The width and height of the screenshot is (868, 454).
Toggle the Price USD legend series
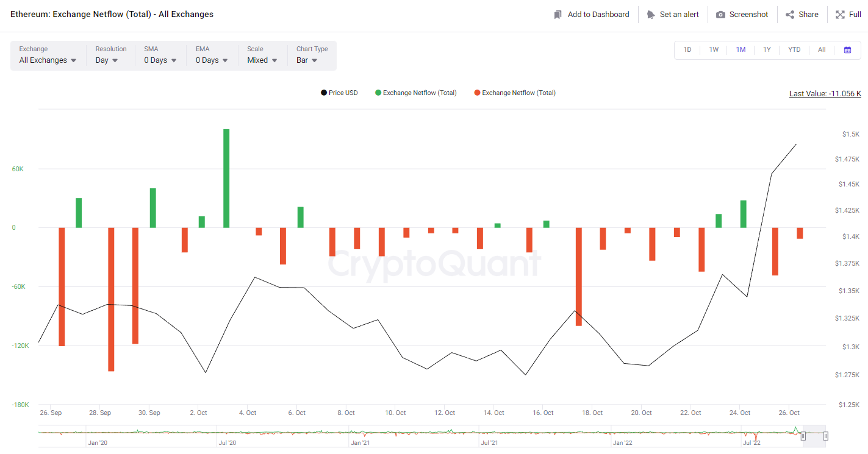pos(339,93)
